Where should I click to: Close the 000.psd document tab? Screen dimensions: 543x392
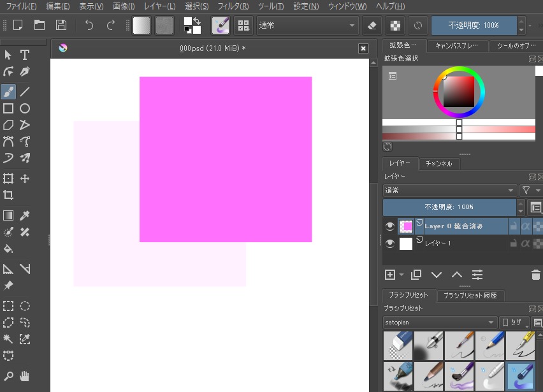(x=363, y=48)
